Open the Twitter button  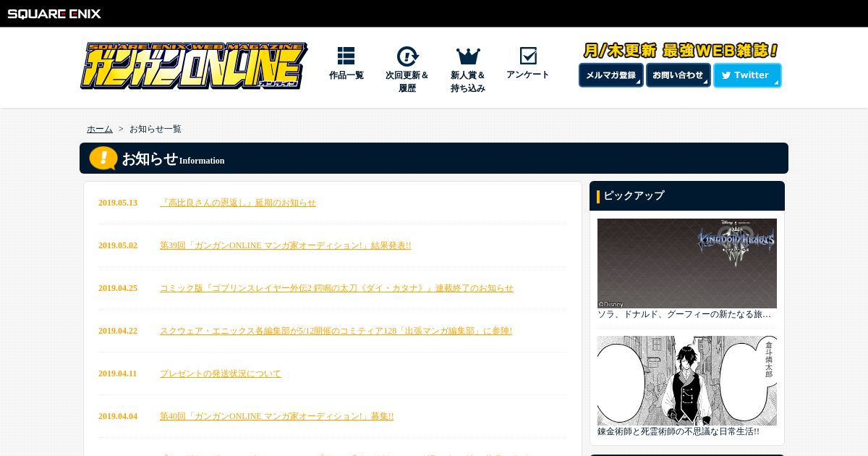(x=747, y=75)
